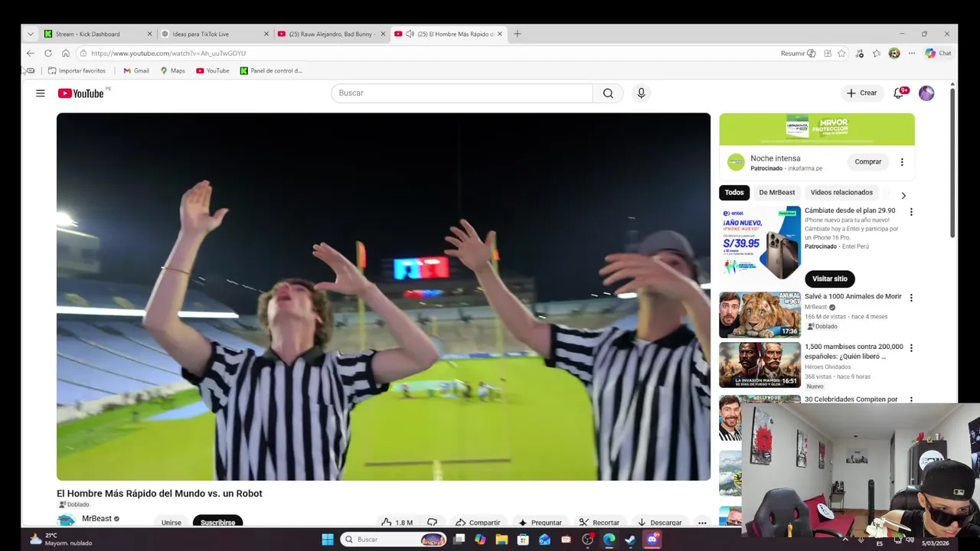This screenshot has height=551, width=980.
Task: Open the Edge favorites list icon
Action: (x=877, y=54)
